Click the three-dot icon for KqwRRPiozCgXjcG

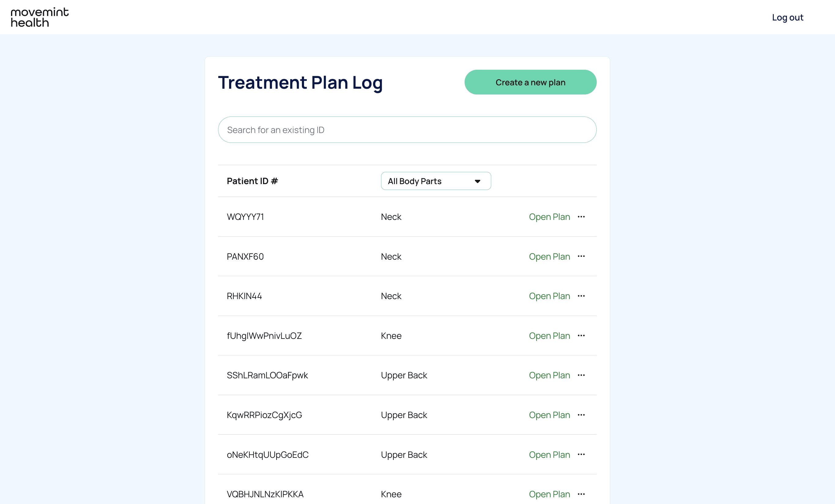coord(581,415)
